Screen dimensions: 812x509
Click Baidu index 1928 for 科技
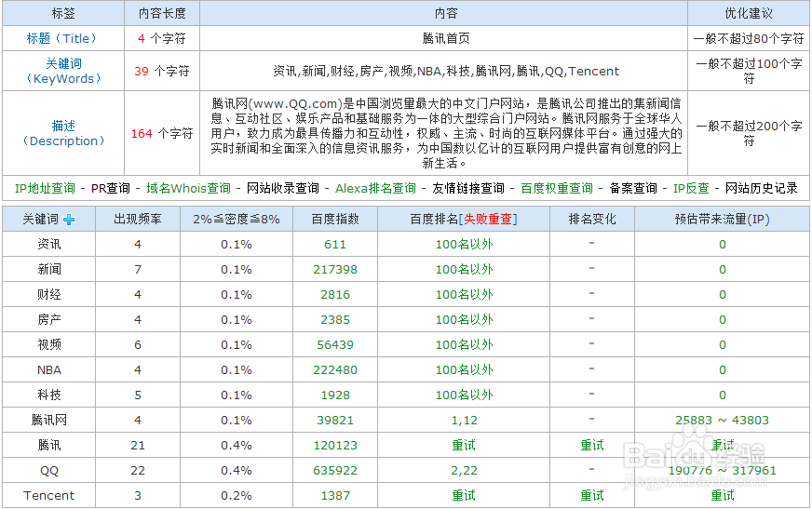(x=335, y=395)
